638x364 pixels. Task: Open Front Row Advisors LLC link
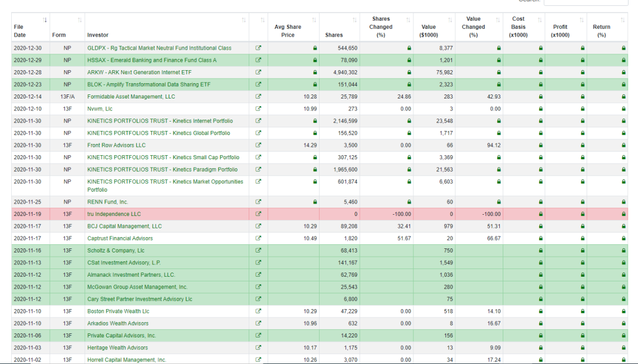116,145
